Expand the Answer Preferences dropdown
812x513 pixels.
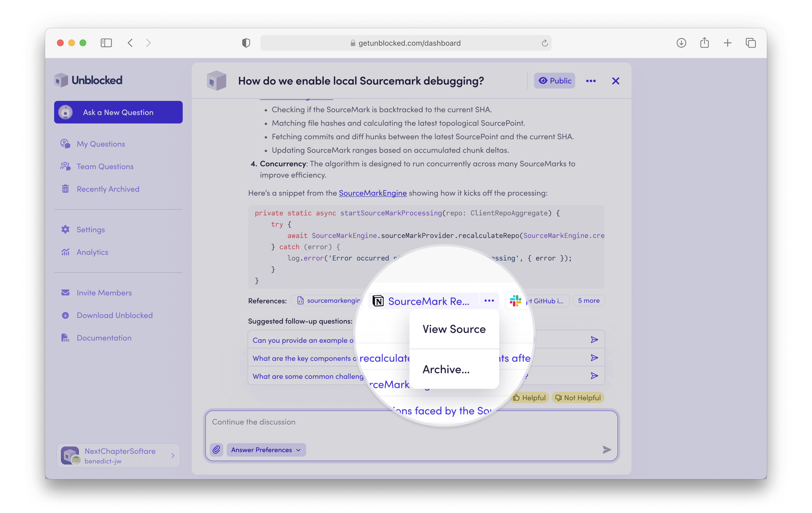click(x=266, y=450)
